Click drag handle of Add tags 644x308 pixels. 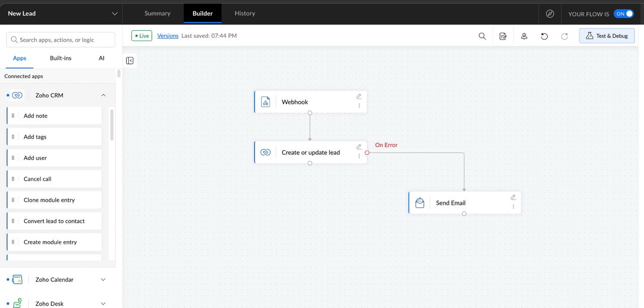coord(13,137)
